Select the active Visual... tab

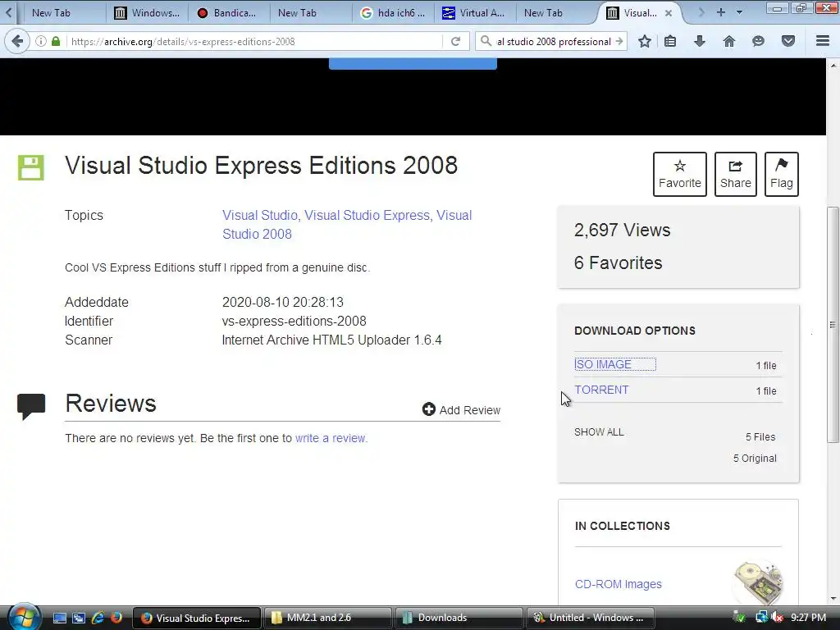[x=637, y=13]
